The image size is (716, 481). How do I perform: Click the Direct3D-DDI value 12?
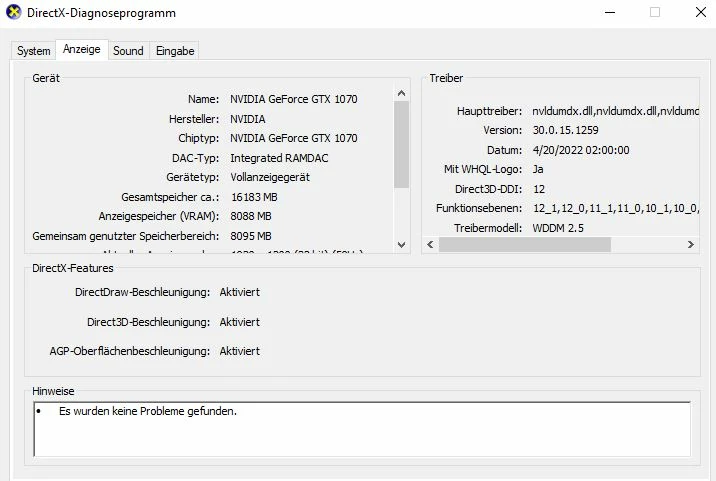[x=539, y=189]
